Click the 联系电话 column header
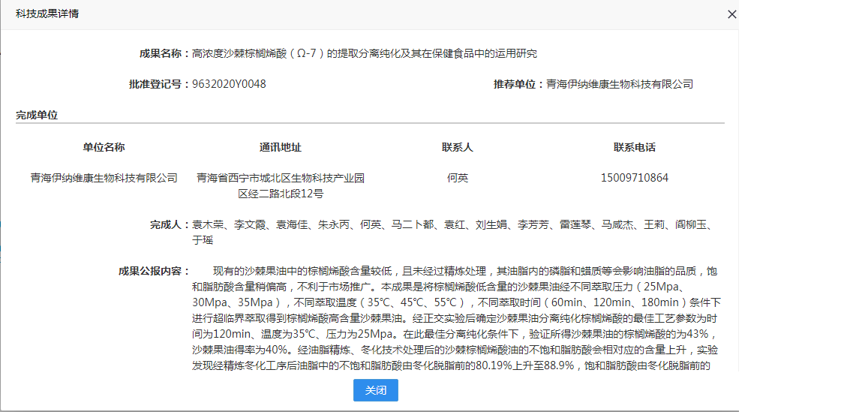 pos(634,147)
